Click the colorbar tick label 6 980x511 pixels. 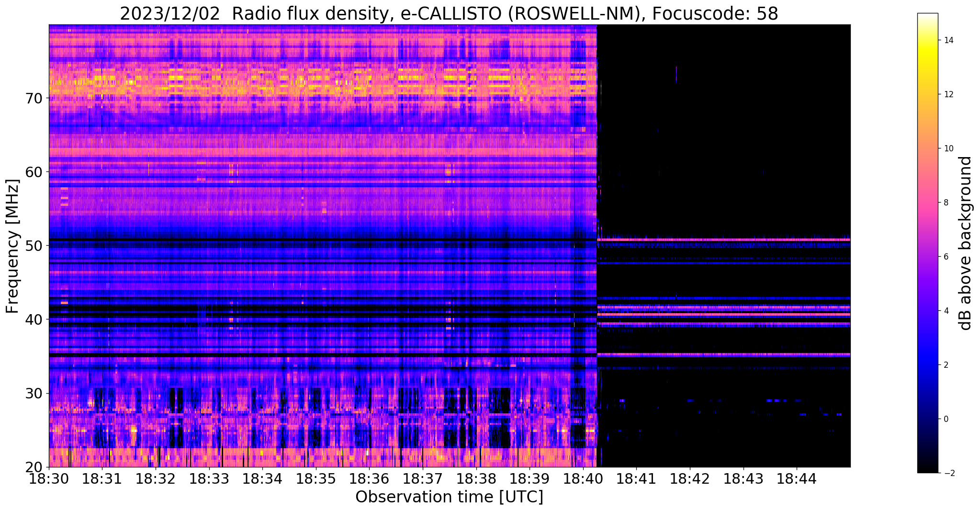point(946,257)
